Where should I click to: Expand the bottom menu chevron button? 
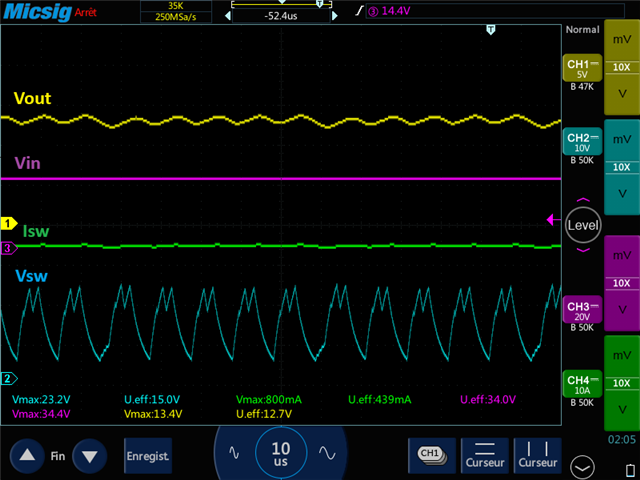(582, 467)
